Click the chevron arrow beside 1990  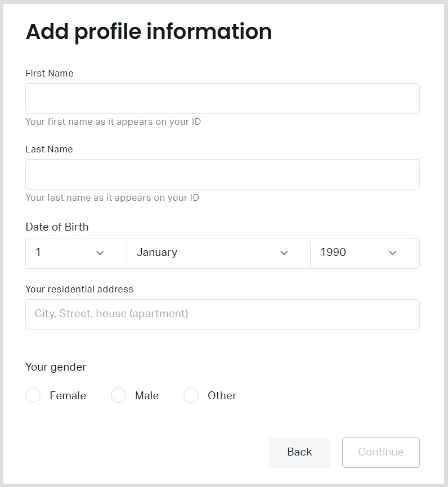(x=393, y=253)
